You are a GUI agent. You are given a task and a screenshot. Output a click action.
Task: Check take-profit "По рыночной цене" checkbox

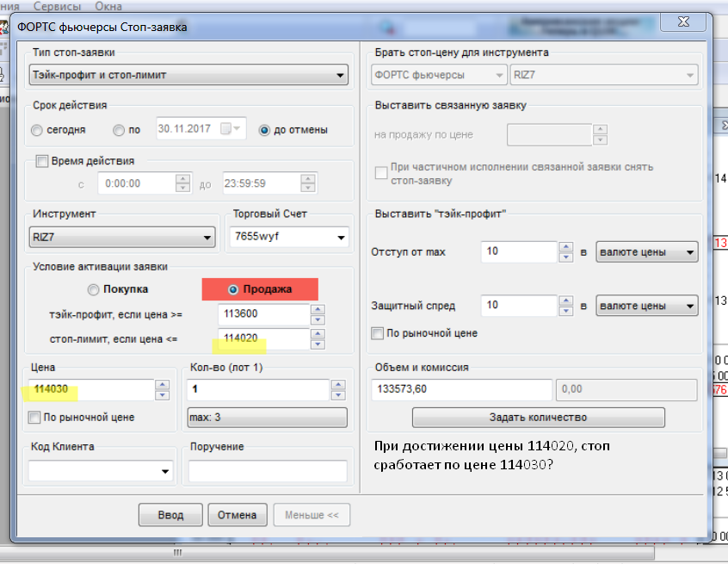[377, 333]
